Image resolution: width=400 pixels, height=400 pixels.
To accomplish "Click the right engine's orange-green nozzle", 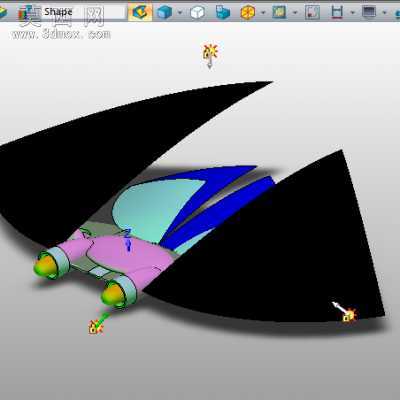I will (113, 295).
